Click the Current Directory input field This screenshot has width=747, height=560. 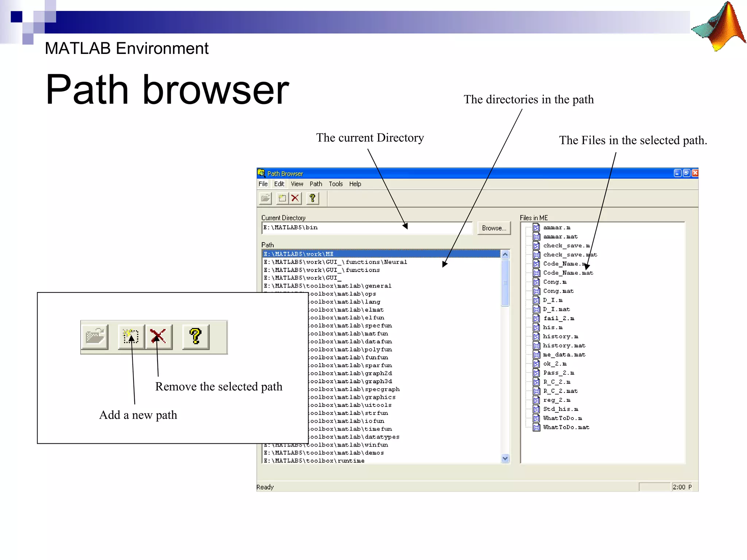367,228
